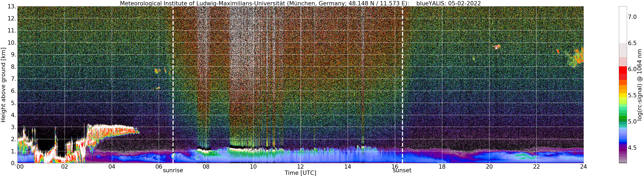Image resolution: width=644 pixels, height=177 pixels.
Task: Click height-axis tick label '1.'
Action: coord(14,151)
